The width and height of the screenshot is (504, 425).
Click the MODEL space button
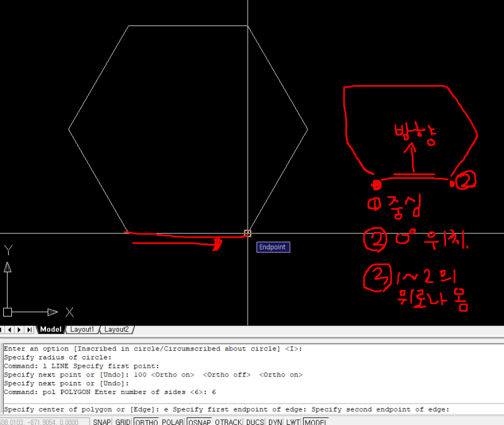pyautogui.click(x=316, y=422)
